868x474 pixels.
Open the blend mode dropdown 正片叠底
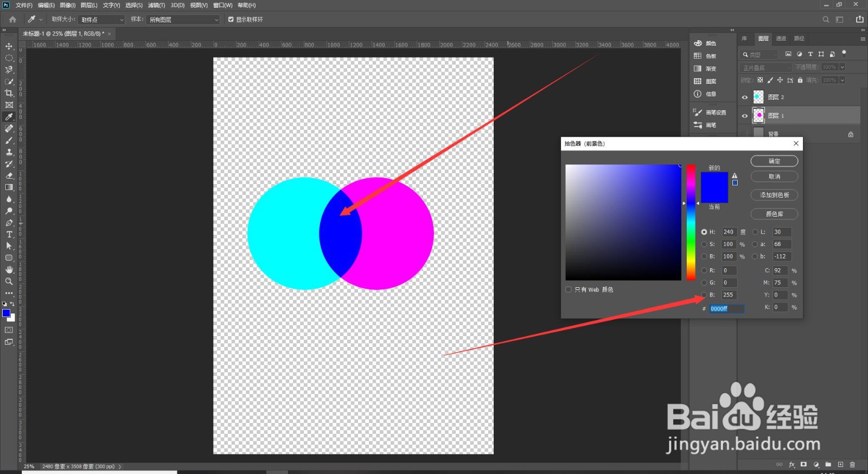point(765,67)
